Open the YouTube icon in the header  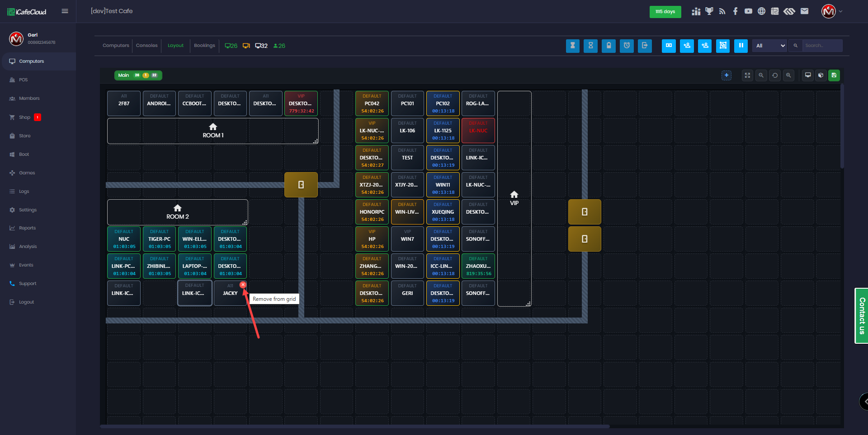749,11
